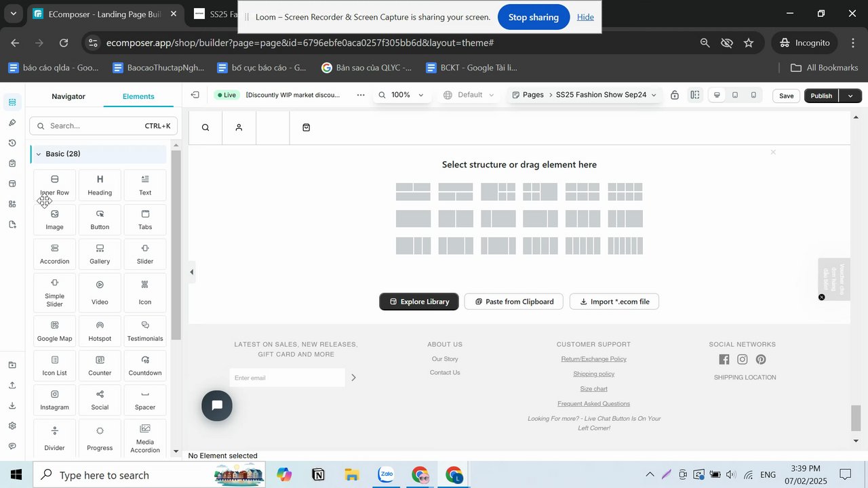Click Paste from Clipboard button

513,302
